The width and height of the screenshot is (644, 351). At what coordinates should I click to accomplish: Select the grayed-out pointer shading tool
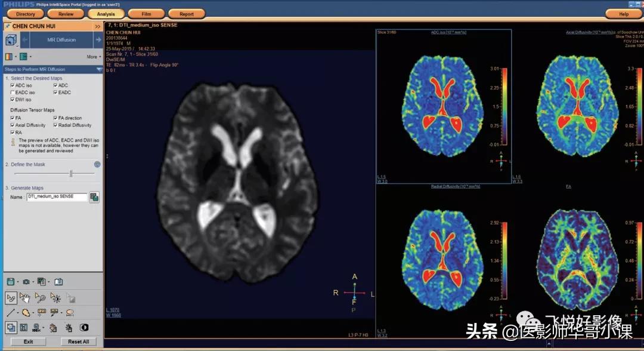click(x=70, y=298)
